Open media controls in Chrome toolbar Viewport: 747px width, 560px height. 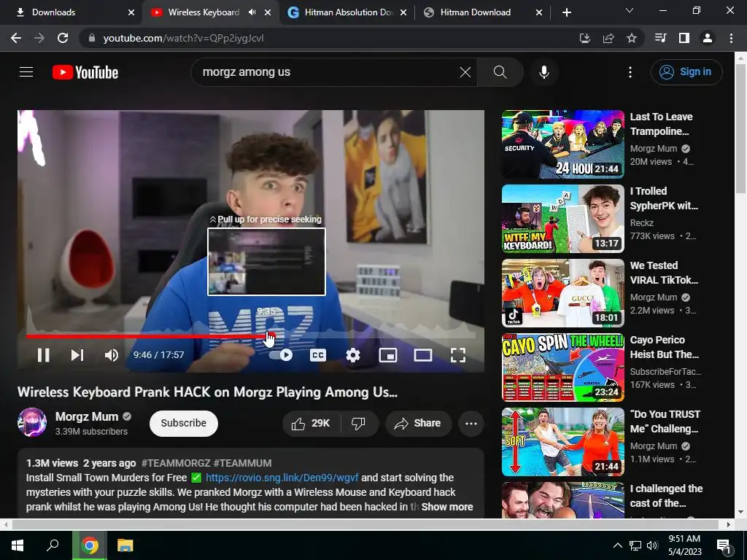(x=661, y=38)
